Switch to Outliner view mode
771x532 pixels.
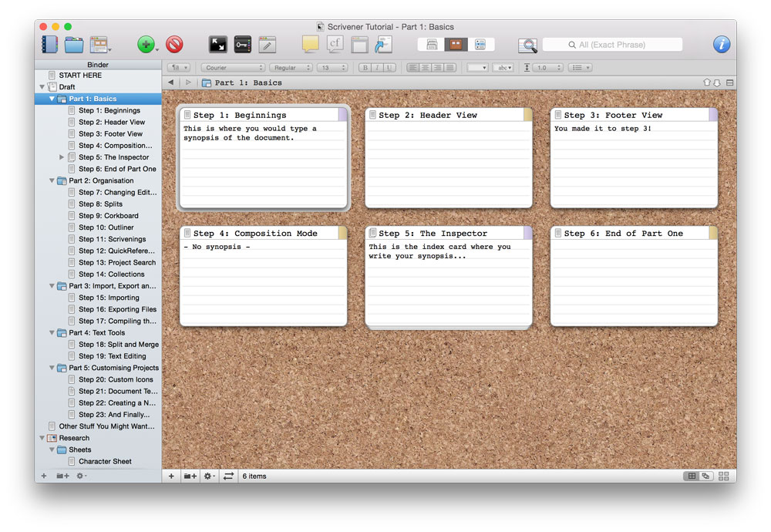coord(480,45)
